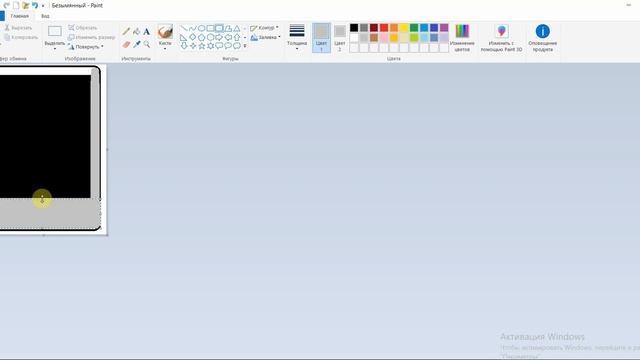This screenshot has width=640, height=360.
Task: Choose the straight Line shape
Action: click(184, 28)
